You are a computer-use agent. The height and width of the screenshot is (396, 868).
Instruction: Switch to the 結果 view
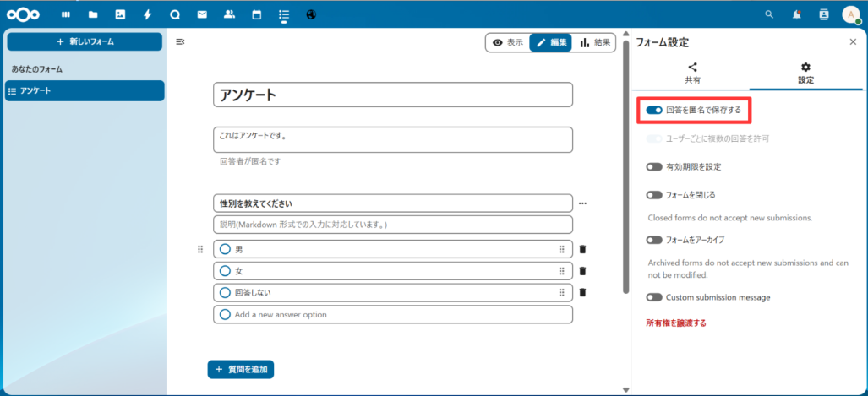pyautogui.click(x=596, y=42)
